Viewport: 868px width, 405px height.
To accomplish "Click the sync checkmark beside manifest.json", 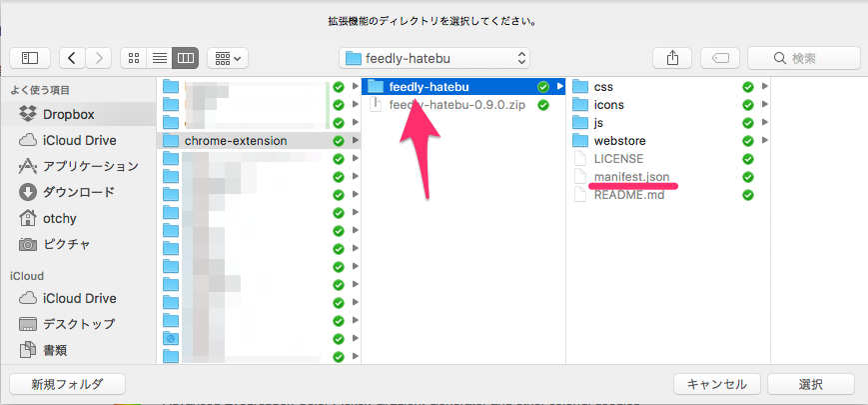I will (x=748, y=177).
